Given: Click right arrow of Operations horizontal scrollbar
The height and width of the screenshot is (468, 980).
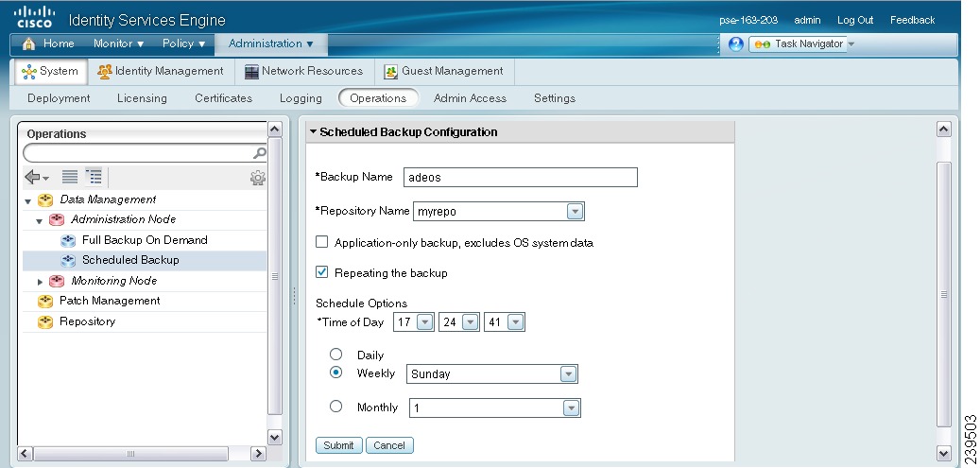Looking at the screenshot, I should (x=258, y=454).
